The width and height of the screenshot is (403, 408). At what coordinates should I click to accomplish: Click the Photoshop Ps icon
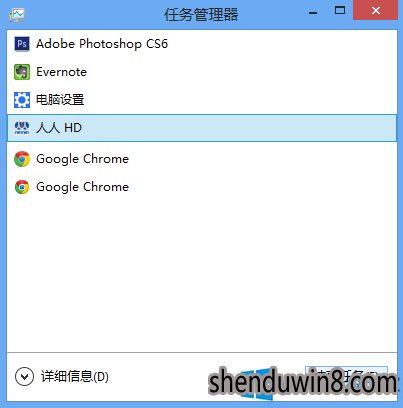pyautogui.click(x=22, y=44)
